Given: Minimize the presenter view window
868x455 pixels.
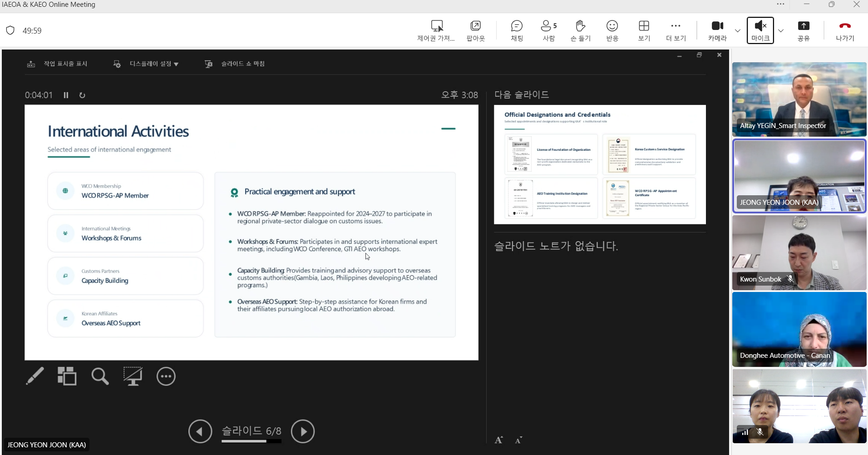Looking at the screenshot, I should tap(679, 55).
